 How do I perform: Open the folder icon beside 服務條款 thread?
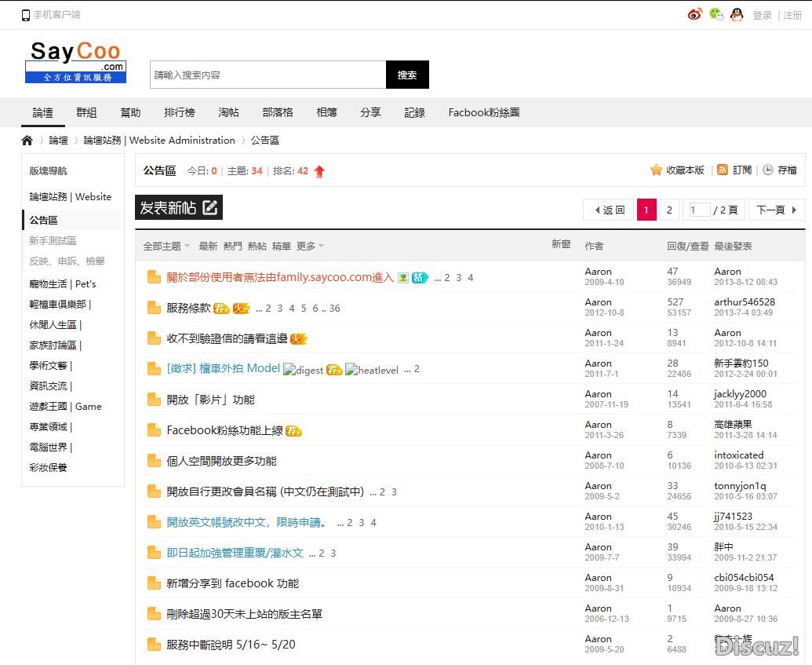154,308
